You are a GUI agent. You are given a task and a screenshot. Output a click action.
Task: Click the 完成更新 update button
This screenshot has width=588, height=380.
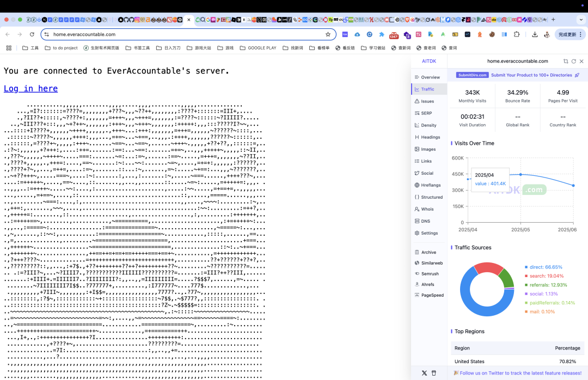click(x=569, y=34)
